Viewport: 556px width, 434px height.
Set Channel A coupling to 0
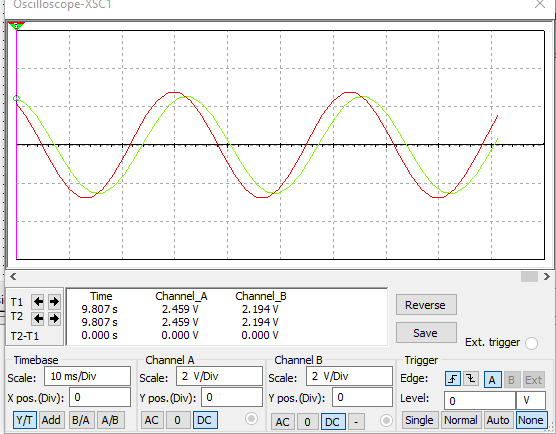coord(178,420)
